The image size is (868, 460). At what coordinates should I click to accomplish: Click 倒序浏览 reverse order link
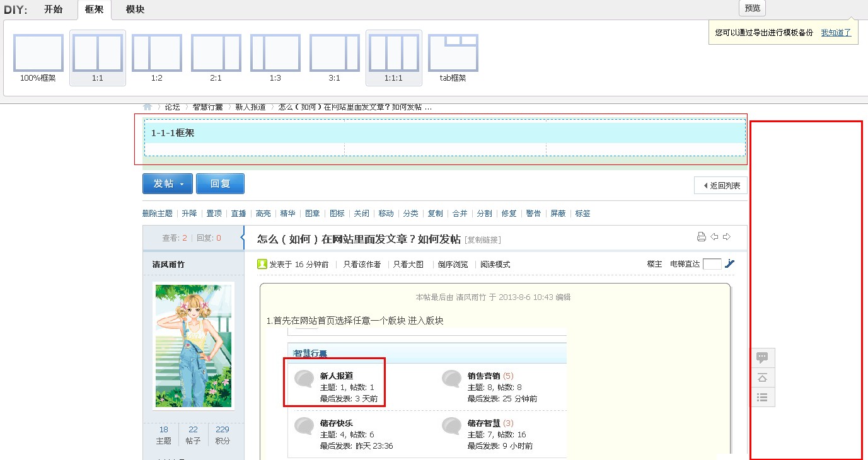click(453, 265)
